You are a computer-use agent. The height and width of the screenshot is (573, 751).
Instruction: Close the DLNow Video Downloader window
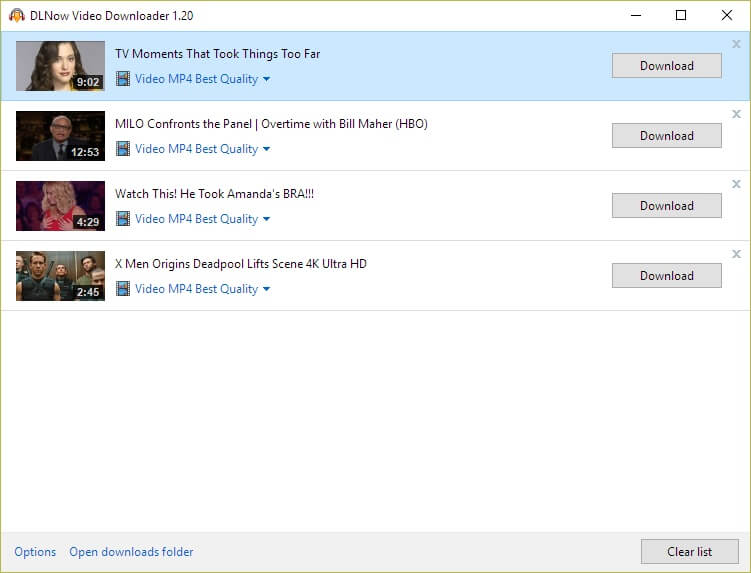pos(727,15)
